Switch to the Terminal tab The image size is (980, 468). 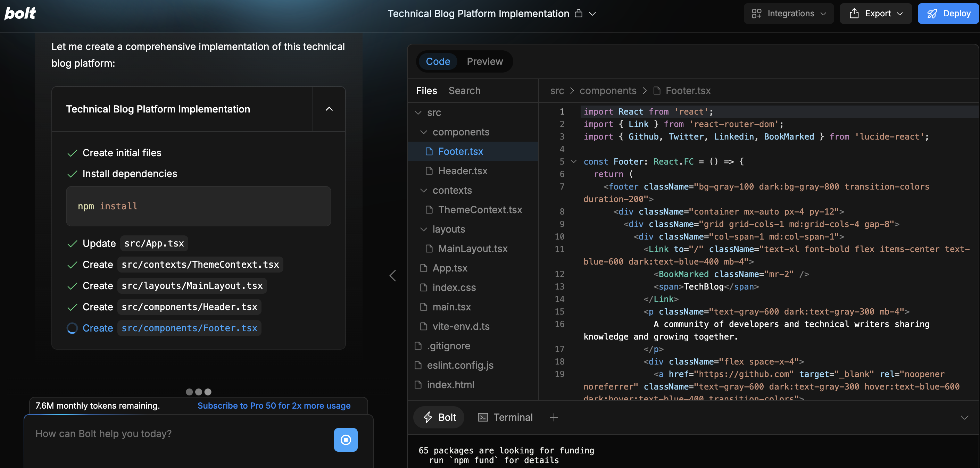[506, 417]
